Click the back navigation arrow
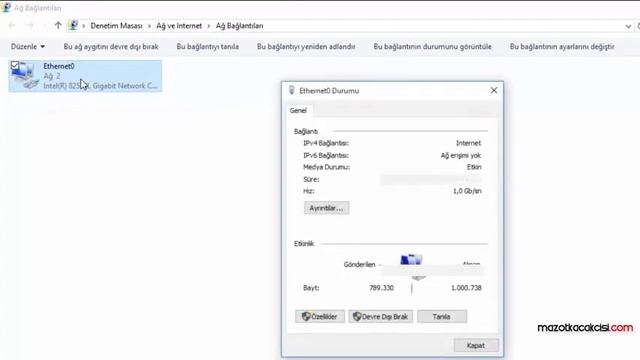Screen dimensions: 640x360 click(12, 26)
